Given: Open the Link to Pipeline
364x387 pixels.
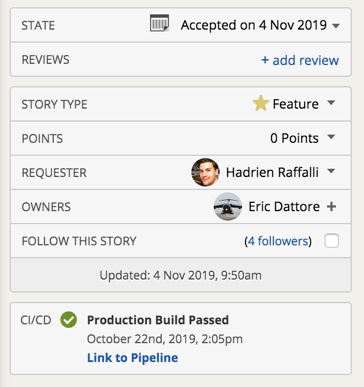Looking at the screenshot, I should coord(132,358).
